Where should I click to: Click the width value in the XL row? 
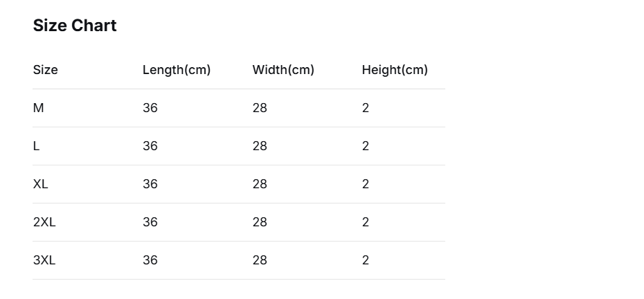260,184
